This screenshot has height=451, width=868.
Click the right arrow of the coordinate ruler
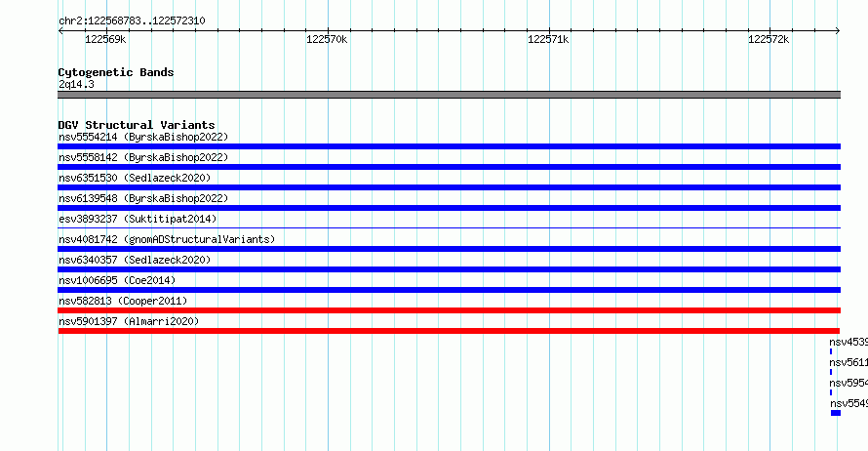click(838, 31)
